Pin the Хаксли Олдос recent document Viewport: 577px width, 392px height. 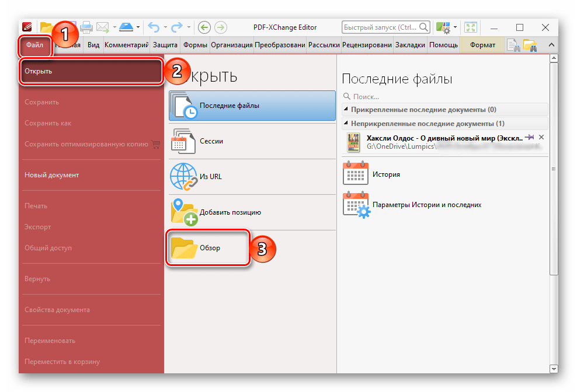(x=530, y=137)
